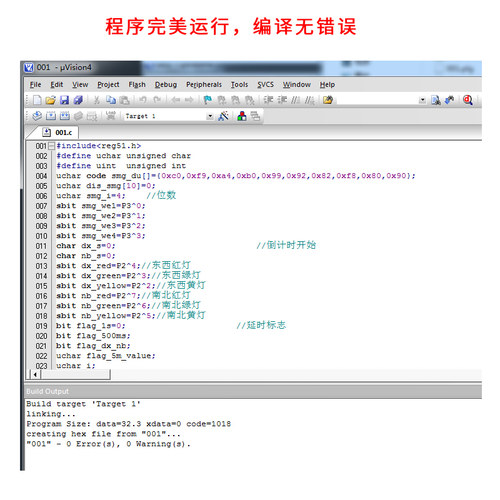500x500 pixels.
Task: Open Manage Components with the colored blocks icon
Action: 242,116
